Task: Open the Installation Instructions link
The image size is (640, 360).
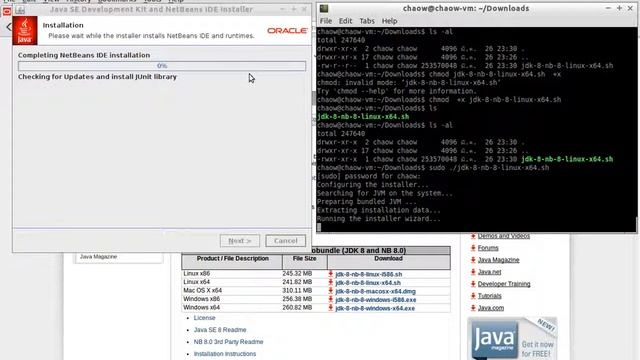Action: point(225,354)
